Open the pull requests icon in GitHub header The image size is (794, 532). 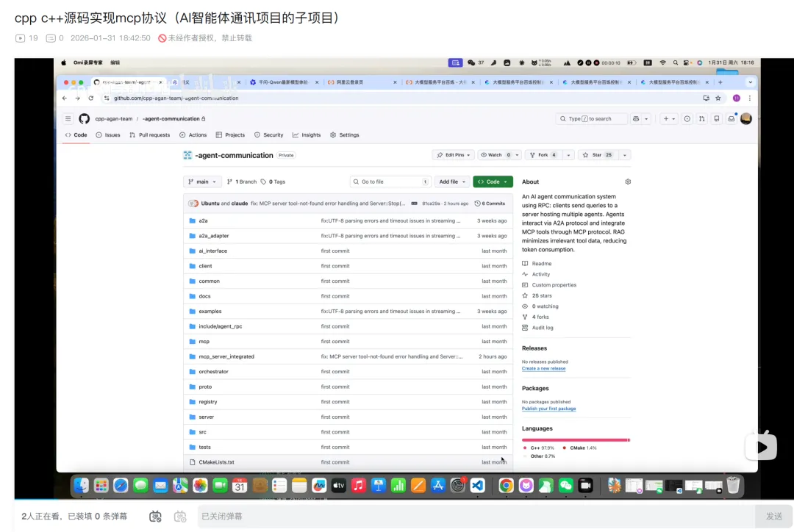pos(702,118)
